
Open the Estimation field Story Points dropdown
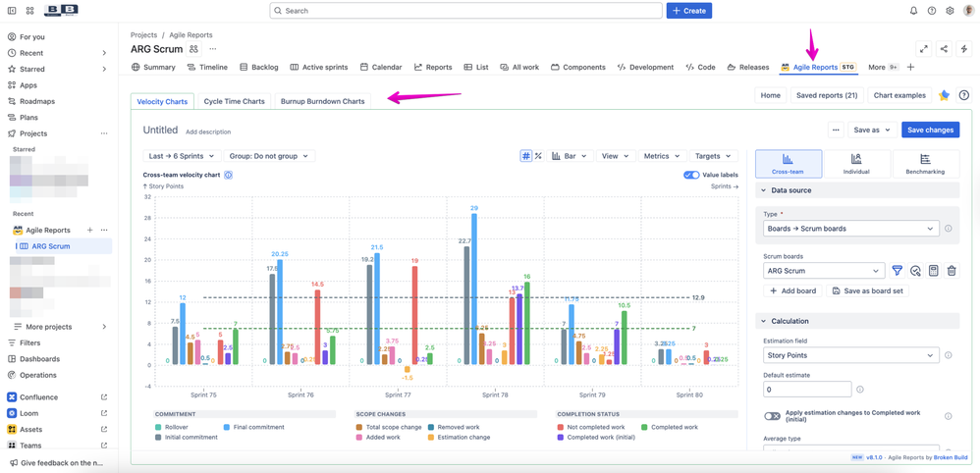[850, 355]
